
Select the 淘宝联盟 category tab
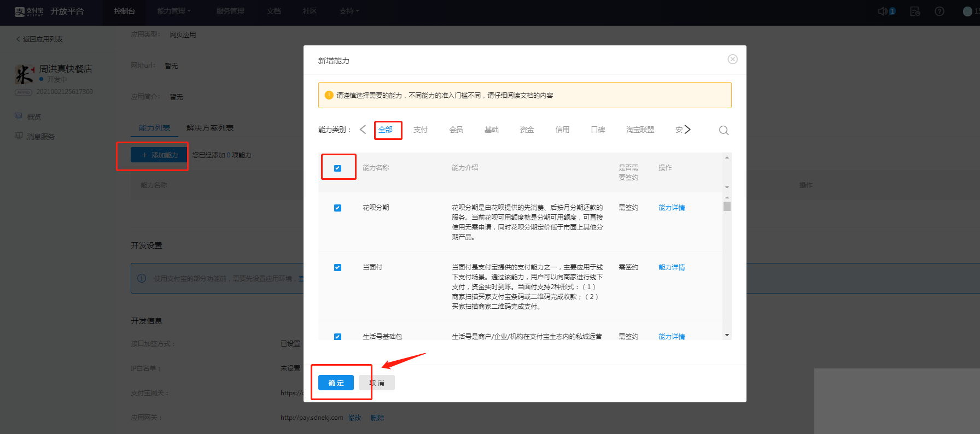tap(640, 130)
